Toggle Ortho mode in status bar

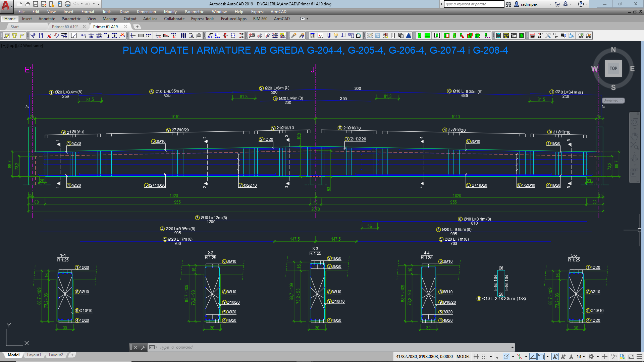(x=498, y=357)
